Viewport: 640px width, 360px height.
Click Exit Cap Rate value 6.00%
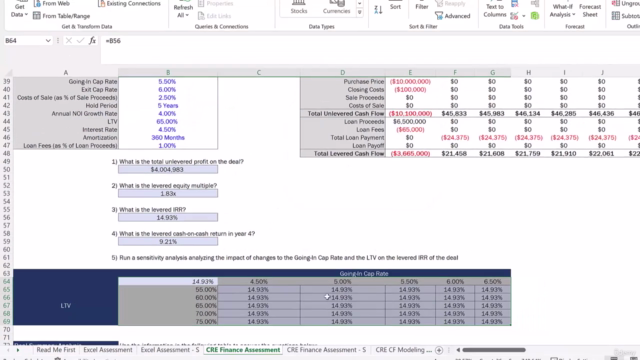coord(168,89)
